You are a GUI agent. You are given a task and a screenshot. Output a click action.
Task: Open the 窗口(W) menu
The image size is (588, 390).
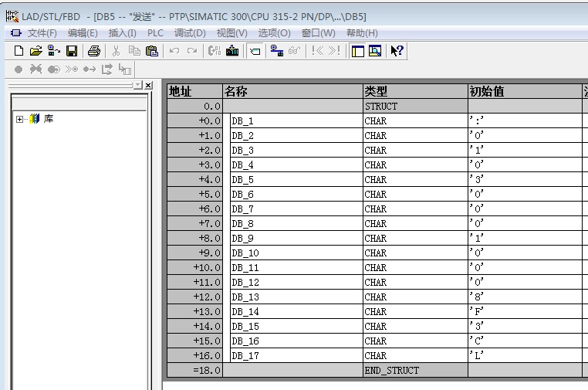coord(319,33)
